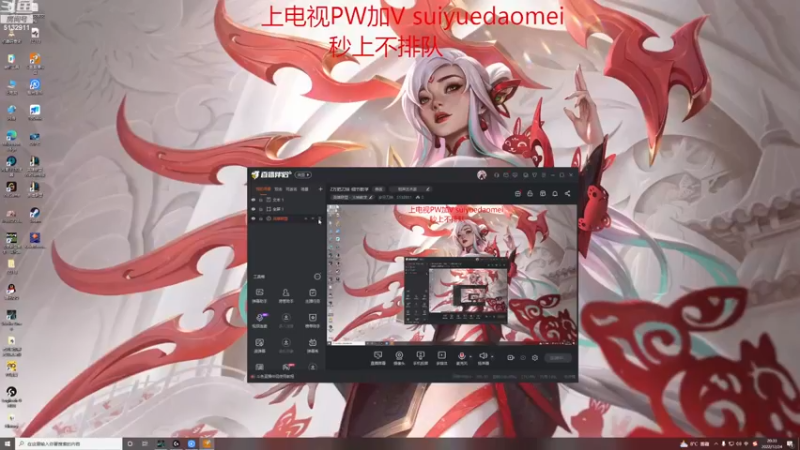Select the active orange scene tab

263,189
